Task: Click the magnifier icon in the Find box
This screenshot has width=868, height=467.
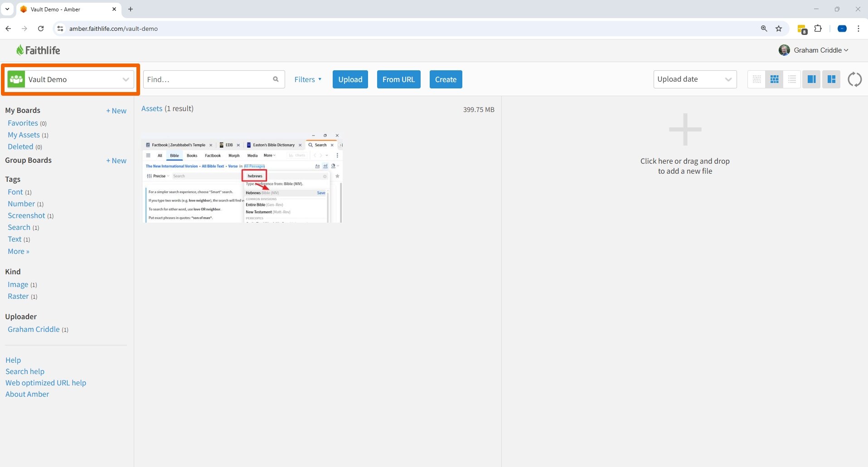Action: (x=276, y=79)
